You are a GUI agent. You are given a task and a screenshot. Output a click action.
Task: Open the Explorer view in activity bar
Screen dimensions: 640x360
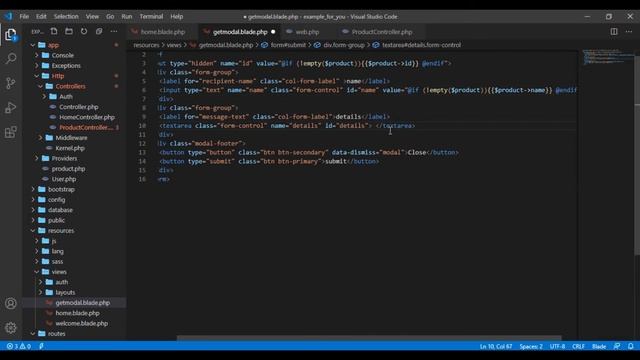pyautogui.click(x=11, y=35)
